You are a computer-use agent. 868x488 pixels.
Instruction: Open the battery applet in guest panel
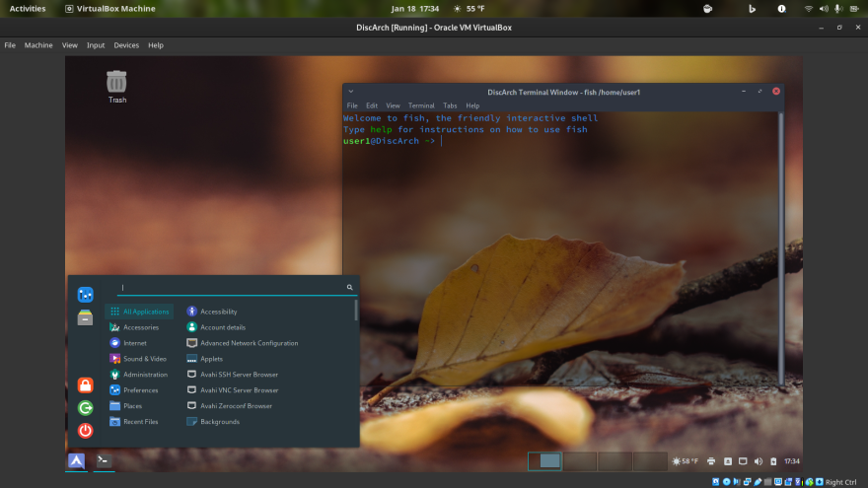click(x=773, y=461)
